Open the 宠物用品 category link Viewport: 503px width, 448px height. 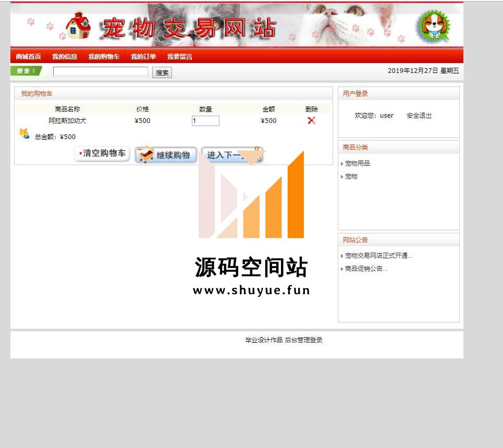pyautogui.click(x=358, y=164)
